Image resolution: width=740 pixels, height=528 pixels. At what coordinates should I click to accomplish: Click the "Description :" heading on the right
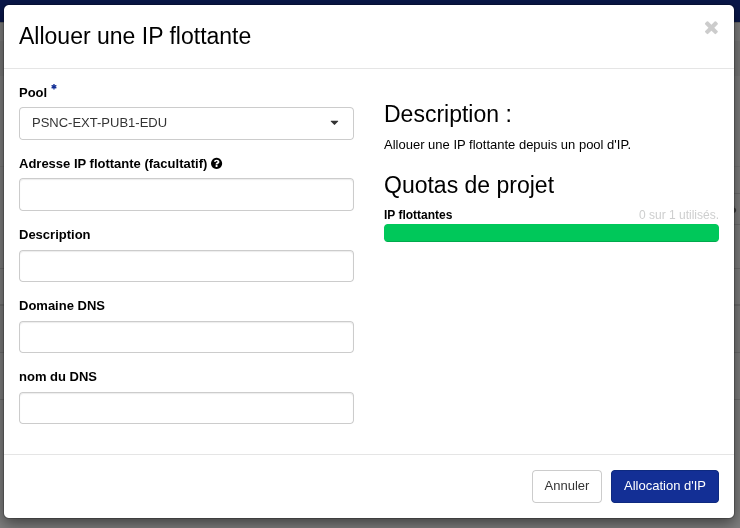point(447,114)
